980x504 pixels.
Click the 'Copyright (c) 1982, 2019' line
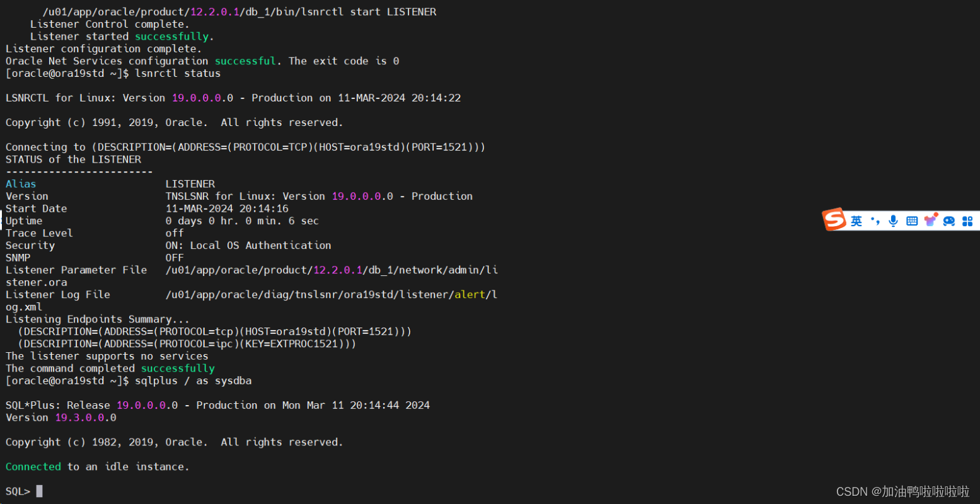coord(175,442)
